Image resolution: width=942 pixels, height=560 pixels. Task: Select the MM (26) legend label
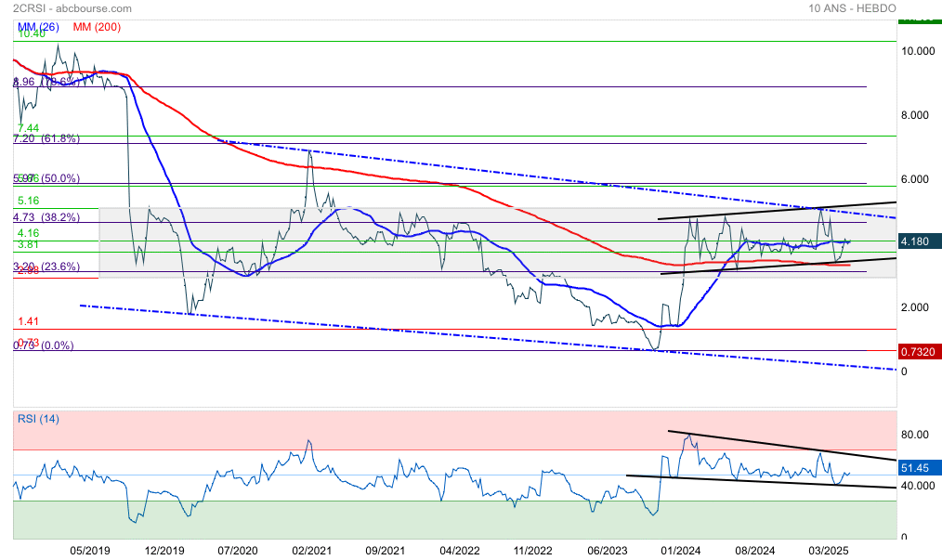tap(38, 27)
